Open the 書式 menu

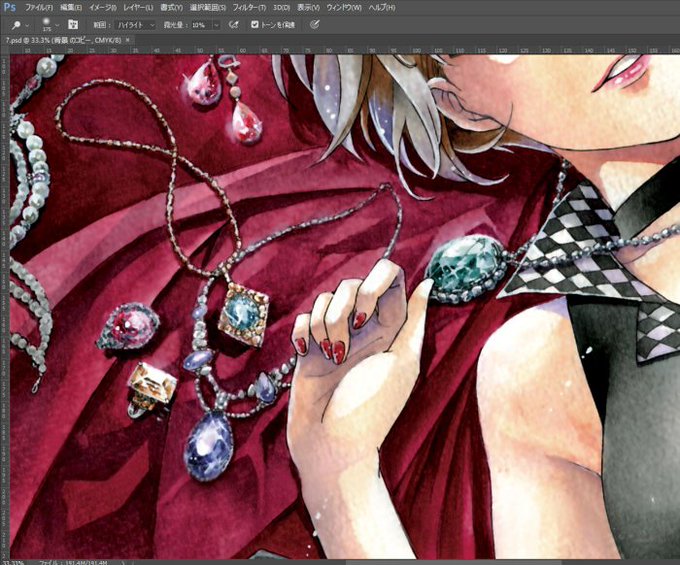coord(171,8)
